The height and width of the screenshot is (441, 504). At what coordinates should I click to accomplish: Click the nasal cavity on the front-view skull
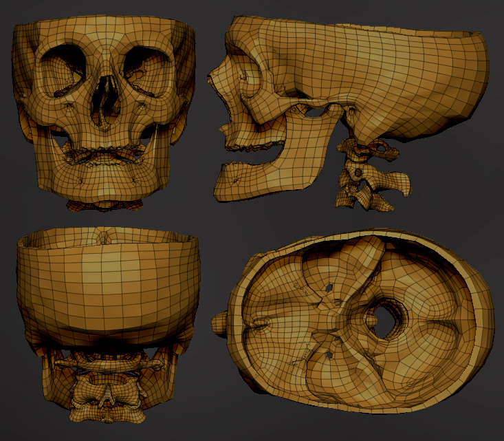tap(105, 100)
